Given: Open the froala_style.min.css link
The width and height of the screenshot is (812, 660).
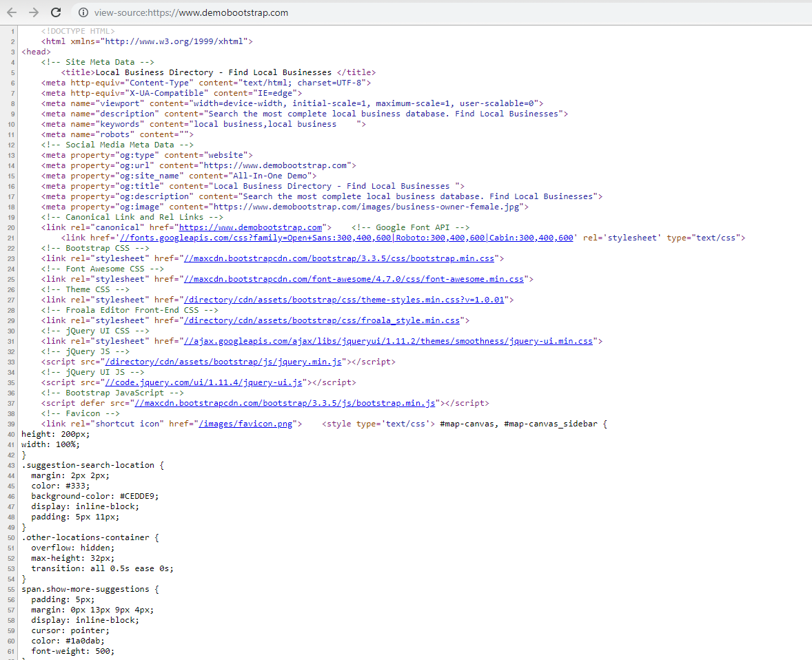Looking at the screenshot, I should point(322,320).
